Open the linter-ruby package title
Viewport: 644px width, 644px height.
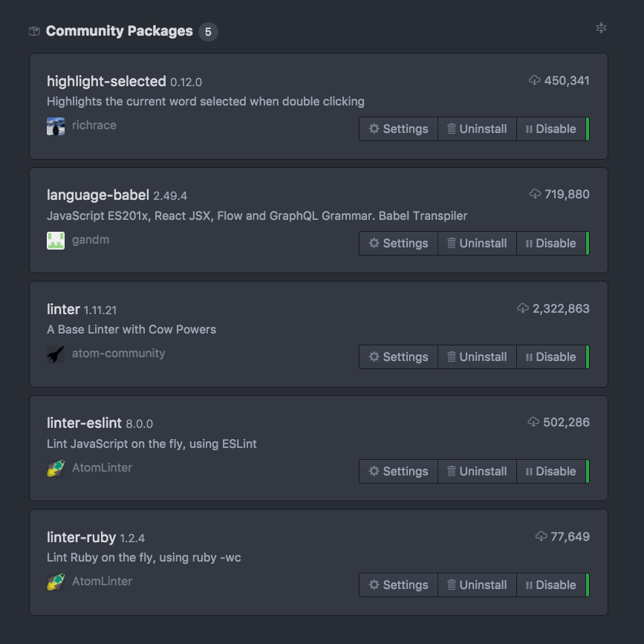coord(81,537)
